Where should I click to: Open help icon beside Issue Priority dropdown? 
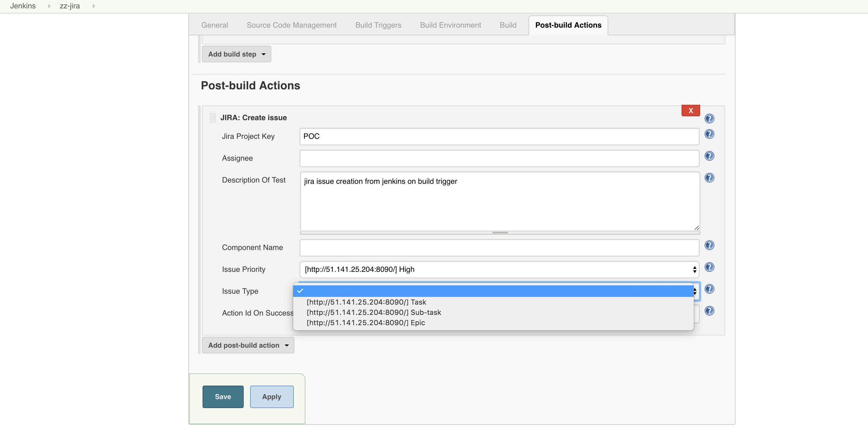709,267
